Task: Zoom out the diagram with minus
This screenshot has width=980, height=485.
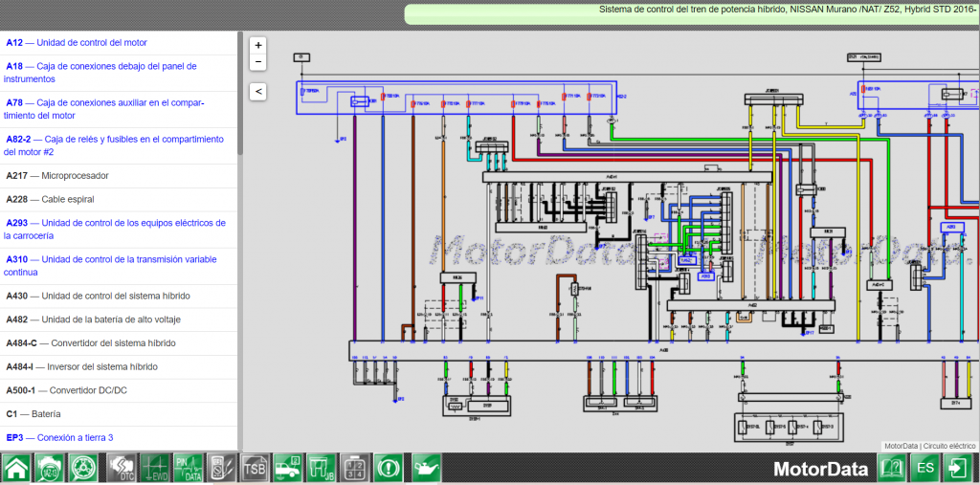Action: point(258,62)
